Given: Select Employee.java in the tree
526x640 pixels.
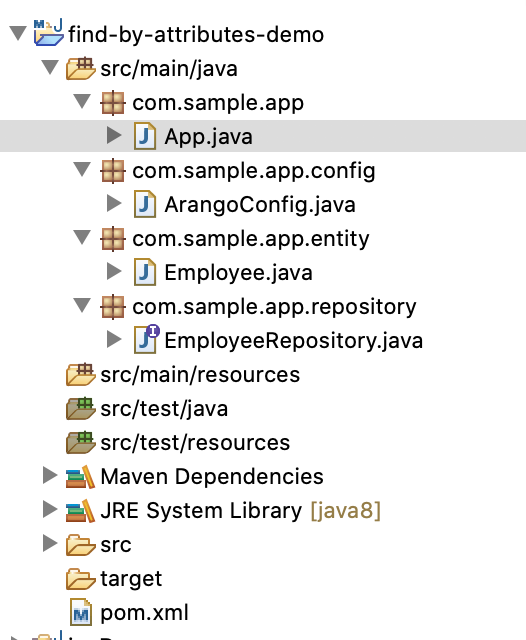Looking at the screenshot, I should (x=238, y=273).
